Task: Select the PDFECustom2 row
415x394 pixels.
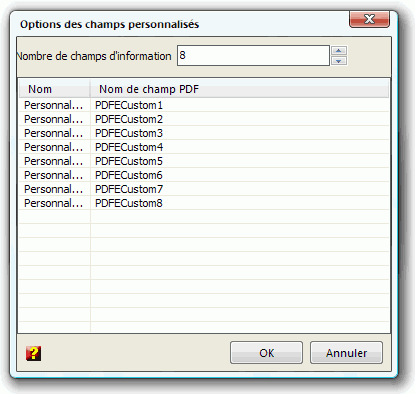Action: [204, 119]
